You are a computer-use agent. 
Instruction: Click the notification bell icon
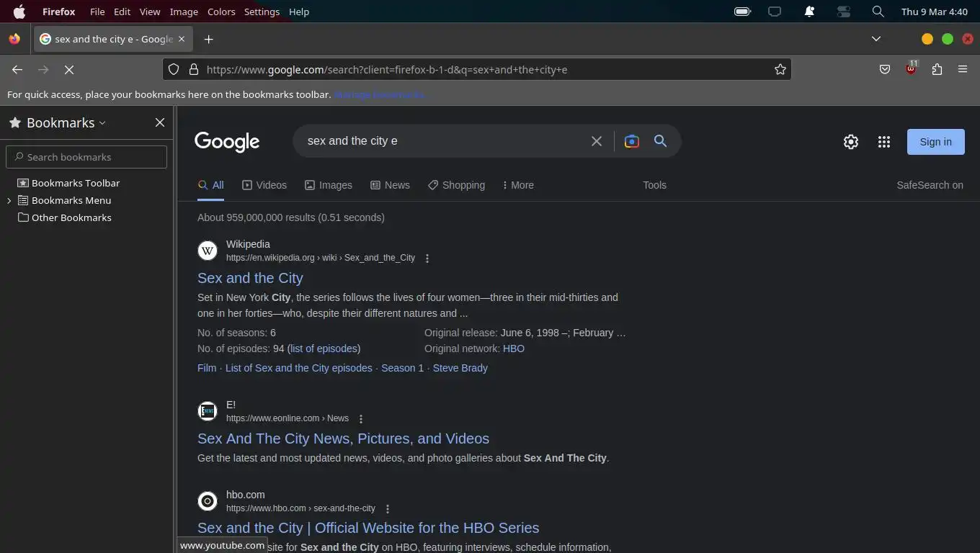click(x=809, y=12)
